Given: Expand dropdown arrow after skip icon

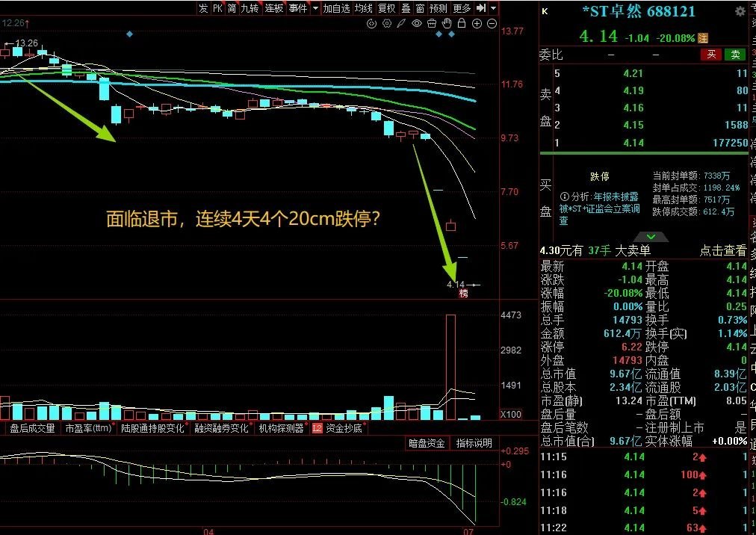Looking at the screenshot, I should pos(493,8).
